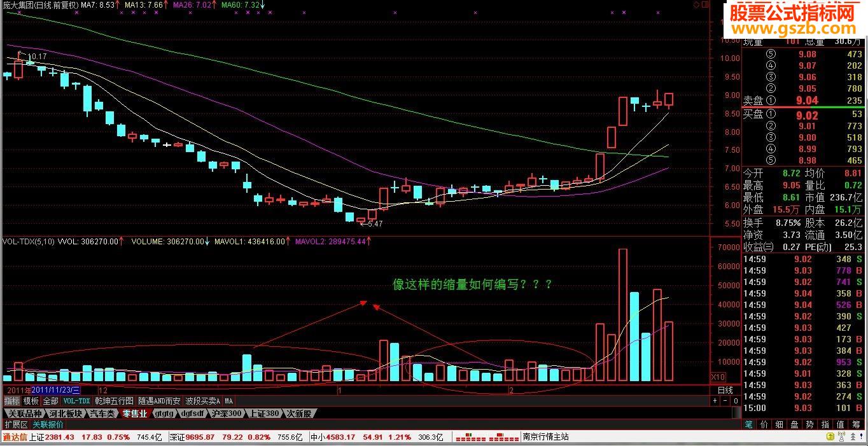The width and height of the screenshot is (868, 446).
Task: Zoom in chart with plus button
Action: click(715, 401)
